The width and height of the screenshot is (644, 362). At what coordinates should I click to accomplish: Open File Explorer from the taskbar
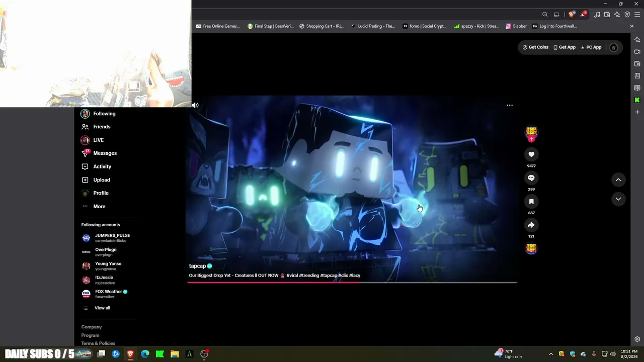[175, 354]
